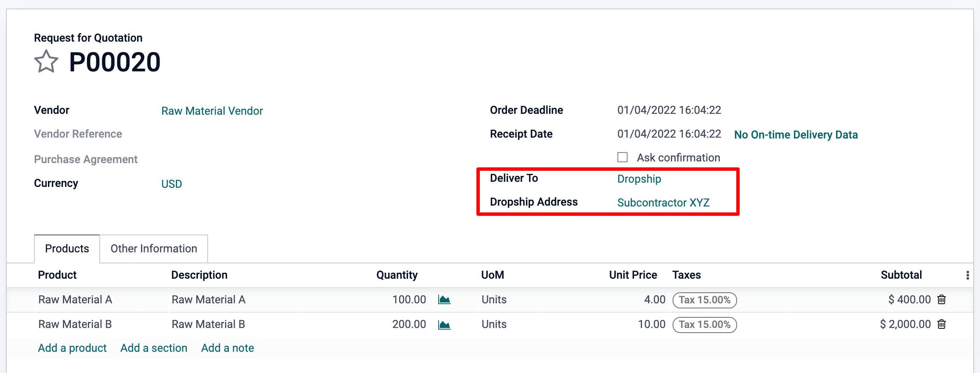Open the Raw Material Vendor link
Viewport: 980px width, 373px height.
(x=212, y=111)
